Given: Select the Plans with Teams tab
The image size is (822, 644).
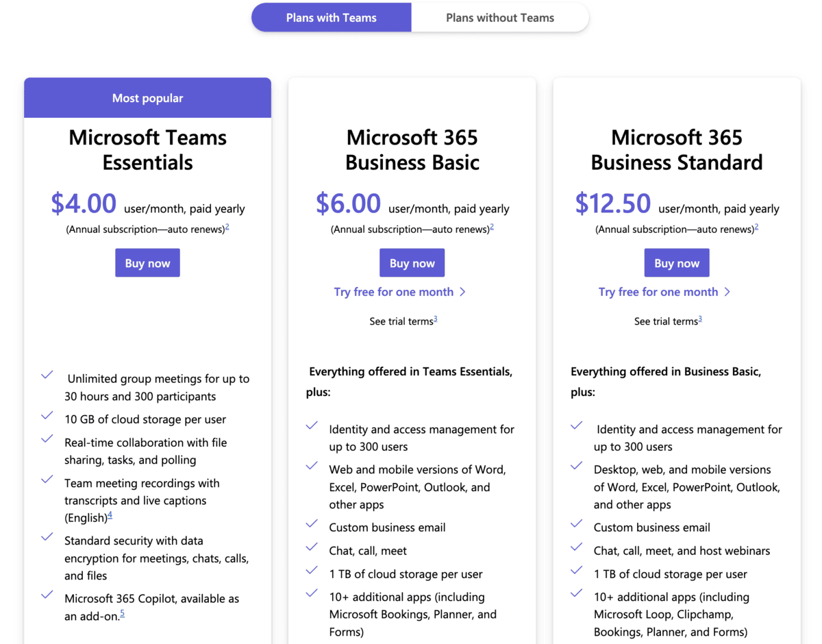Looking at the screenshot, I should [x=331, y=17].
